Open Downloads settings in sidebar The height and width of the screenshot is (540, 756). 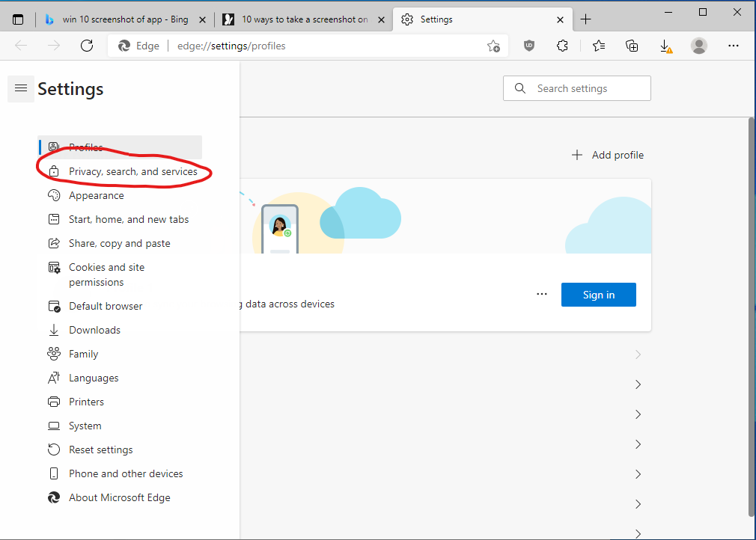tap(120, 330)
